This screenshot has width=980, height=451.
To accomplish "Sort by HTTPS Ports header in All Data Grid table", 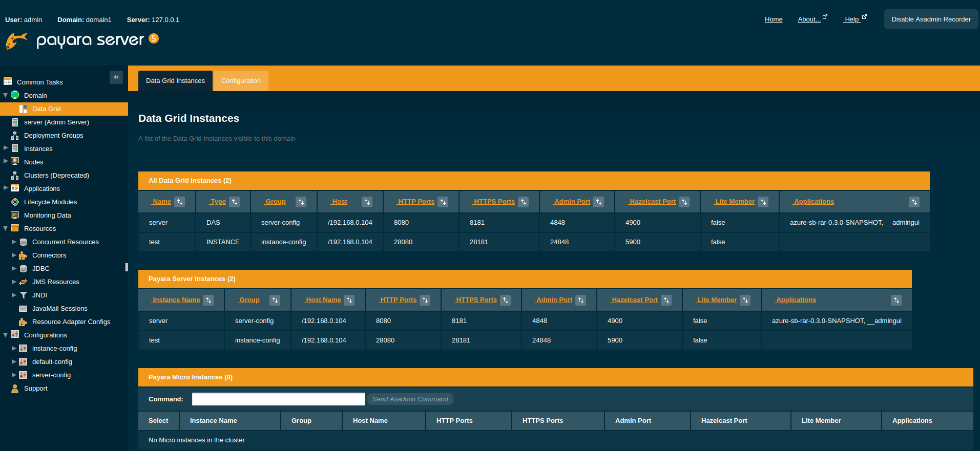I will click(494, 202).
